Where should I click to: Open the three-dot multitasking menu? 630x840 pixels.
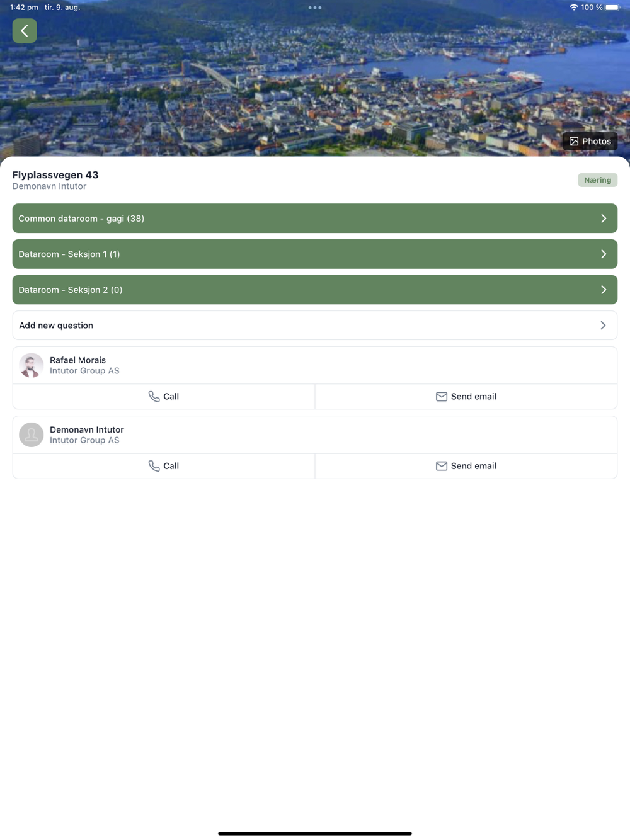[315, 8]
